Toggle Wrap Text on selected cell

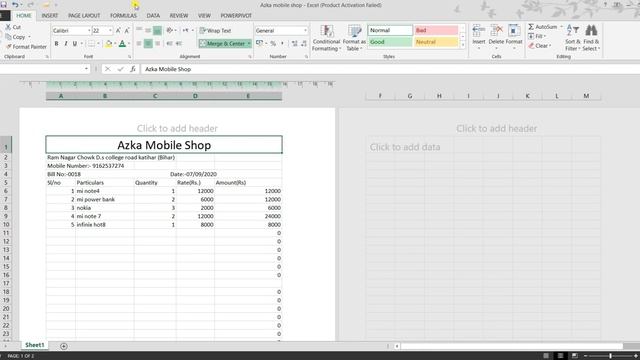point(216,31)
